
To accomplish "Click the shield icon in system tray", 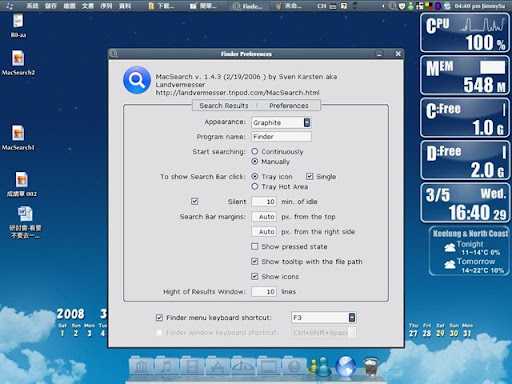I will (402, 6).
